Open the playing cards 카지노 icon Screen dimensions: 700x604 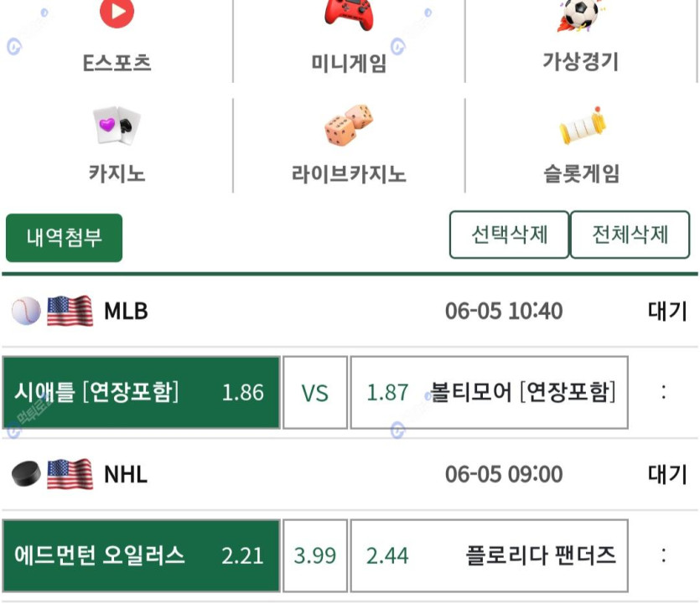click(x=117, y=126)
